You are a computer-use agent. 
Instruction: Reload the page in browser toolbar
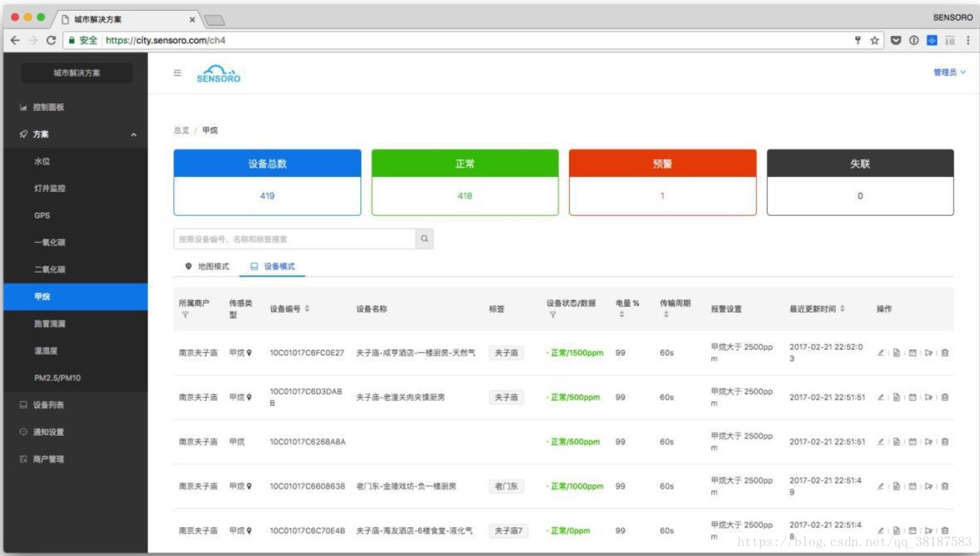50,41
